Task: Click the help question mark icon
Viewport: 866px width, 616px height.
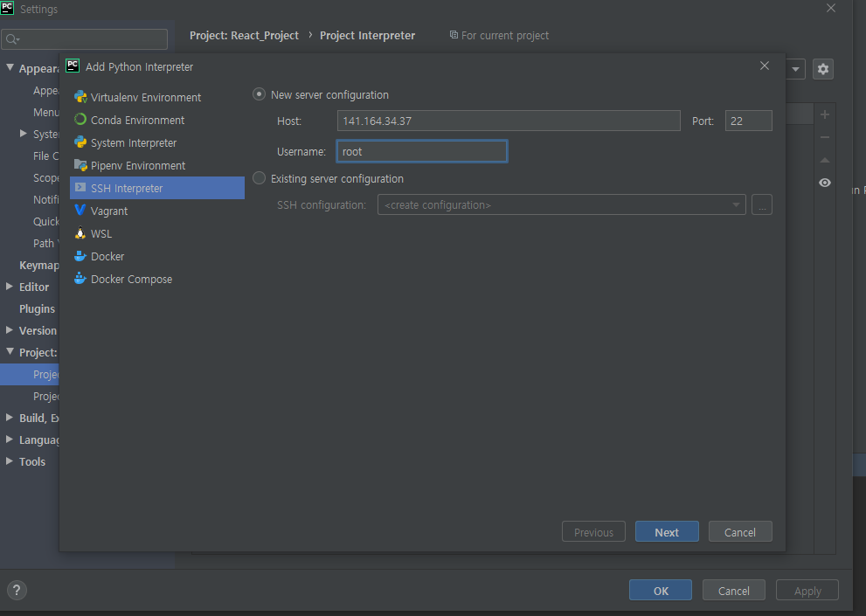Action: click(17, 590)
